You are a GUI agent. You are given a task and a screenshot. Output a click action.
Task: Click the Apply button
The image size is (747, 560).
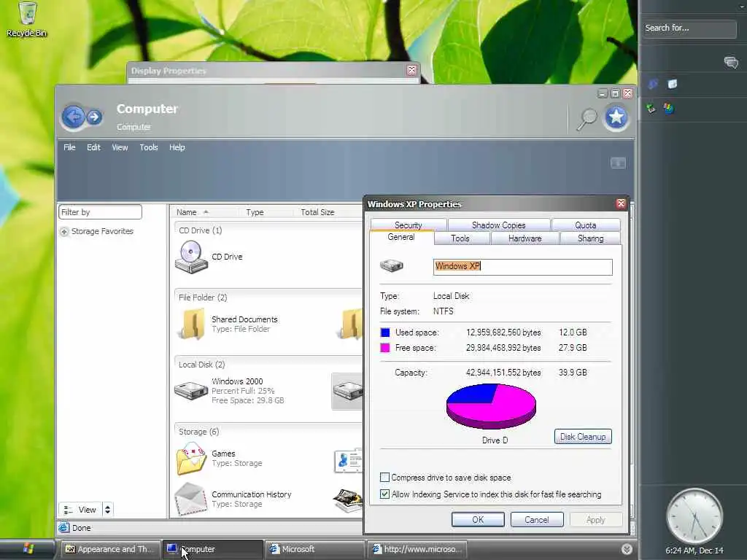coord(595,519)
